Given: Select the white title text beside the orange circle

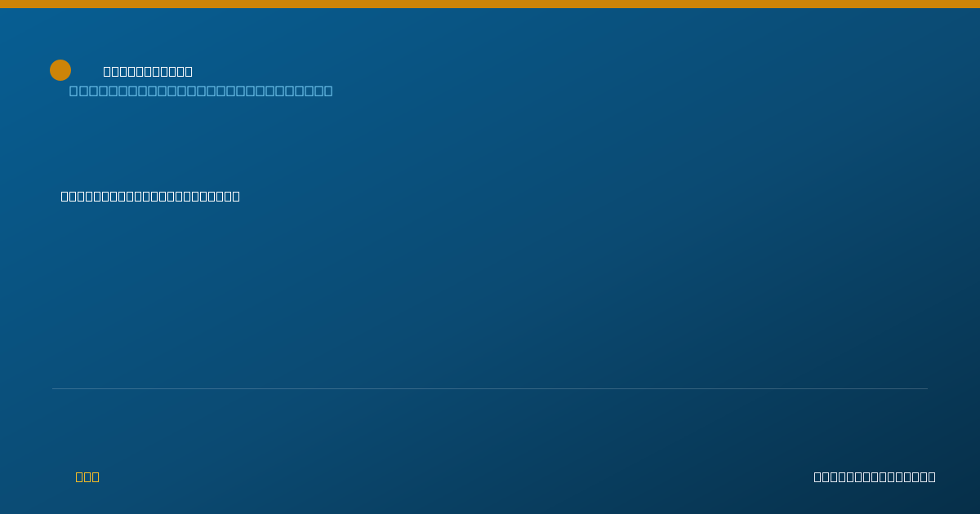Looking at the screenshot, I should [x=148, y=72].
